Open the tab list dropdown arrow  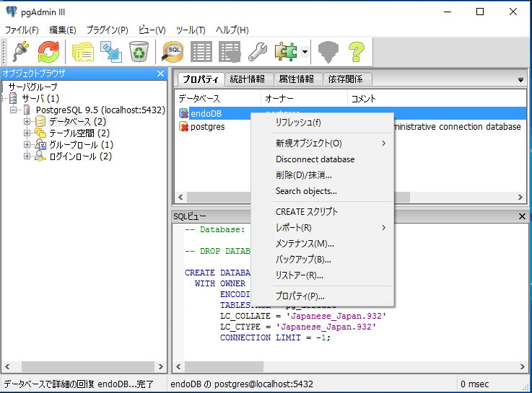520,80
